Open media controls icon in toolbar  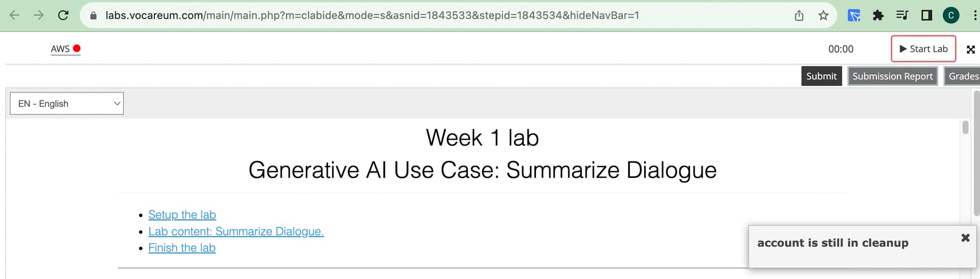[902, 15]
